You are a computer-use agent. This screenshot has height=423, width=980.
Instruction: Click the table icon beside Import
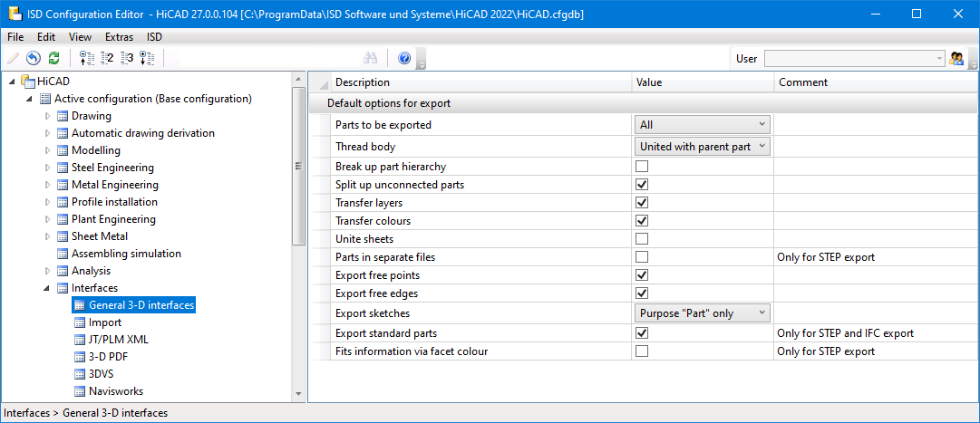(x=80, y=322)
